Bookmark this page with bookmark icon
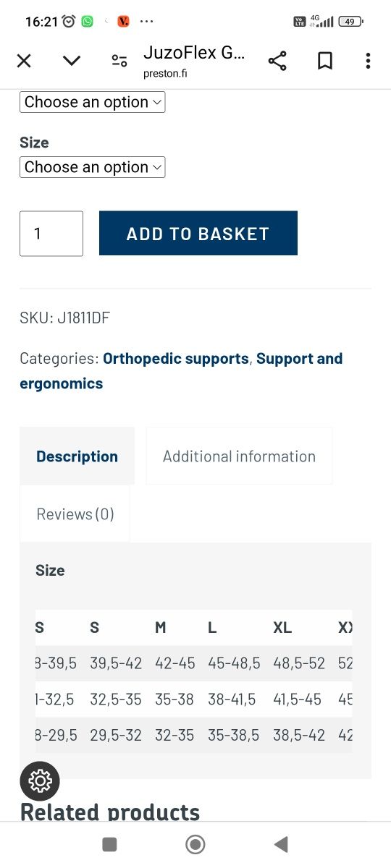Image resolution: width=391 pixels, height=868 pixels. click(325, 61)
